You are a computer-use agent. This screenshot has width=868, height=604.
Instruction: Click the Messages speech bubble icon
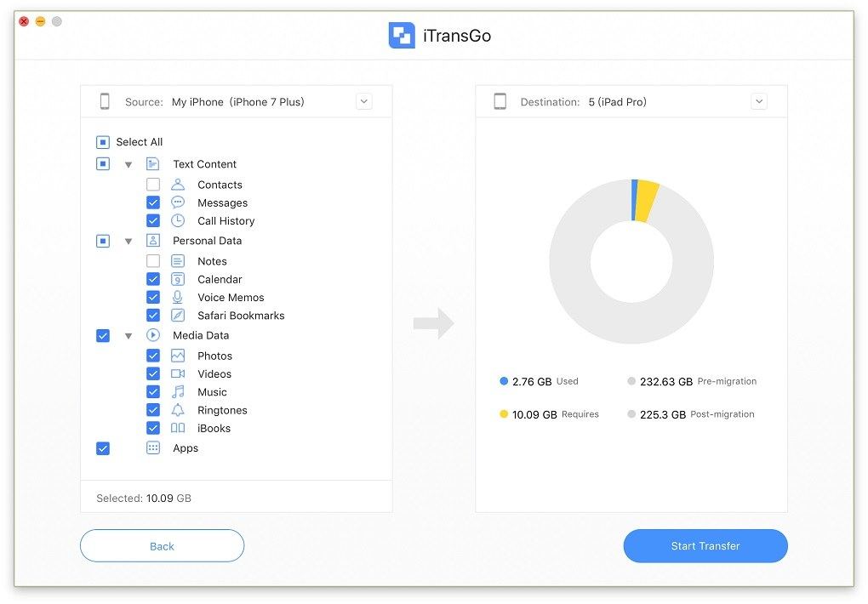[178, 202]
